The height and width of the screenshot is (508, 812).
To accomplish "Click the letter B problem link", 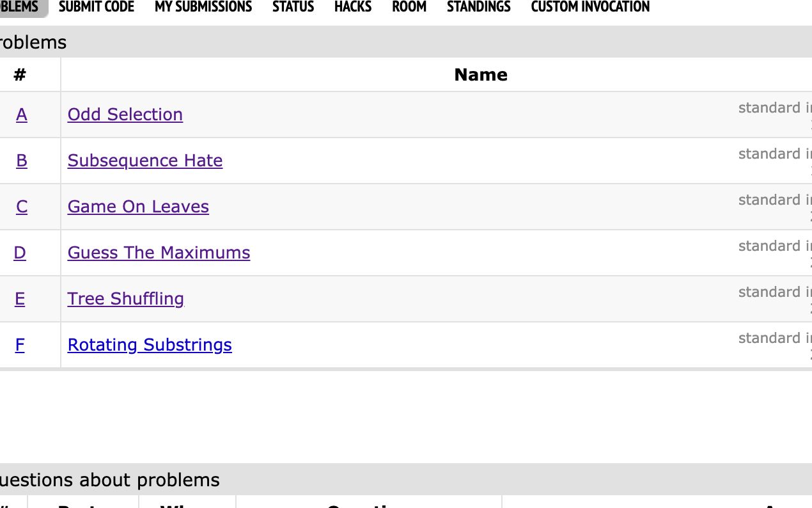I will click(x=21, y=161).
